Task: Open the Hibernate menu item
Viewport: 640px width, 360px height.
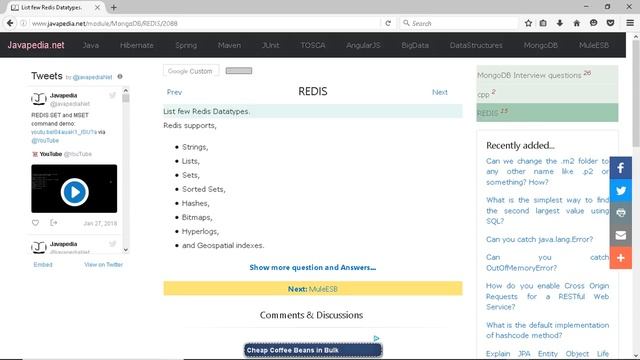Action: click(137, 45)
